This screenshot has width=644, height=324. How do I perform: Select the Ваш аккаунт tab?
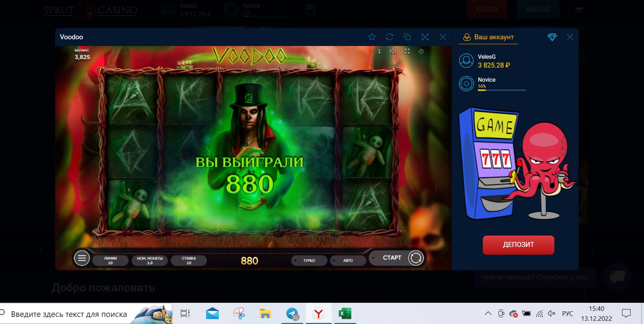pos(489,37)
